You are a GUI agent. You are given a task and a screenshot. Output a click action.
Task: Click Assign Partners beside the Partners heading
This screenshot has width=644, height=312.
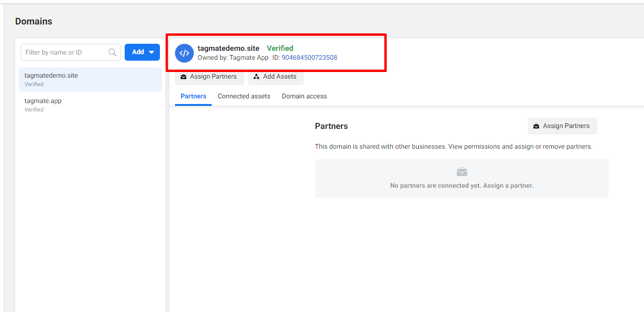[562, 126]
